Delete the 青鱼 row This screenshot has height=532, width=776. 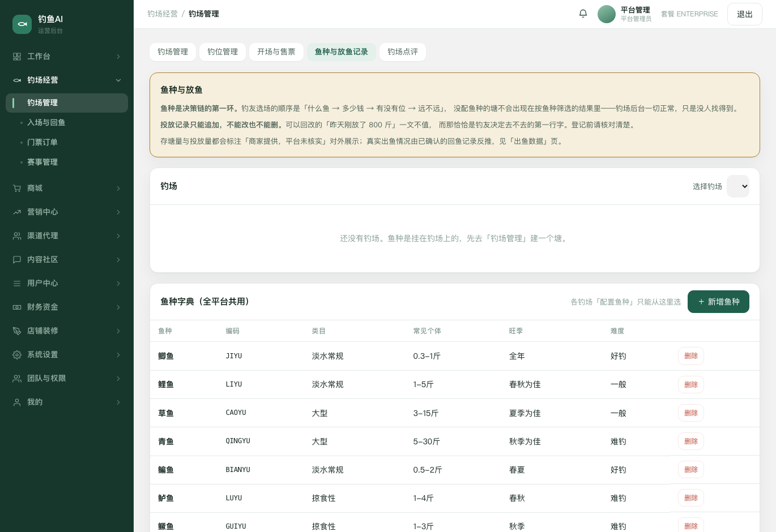(691, 441)
